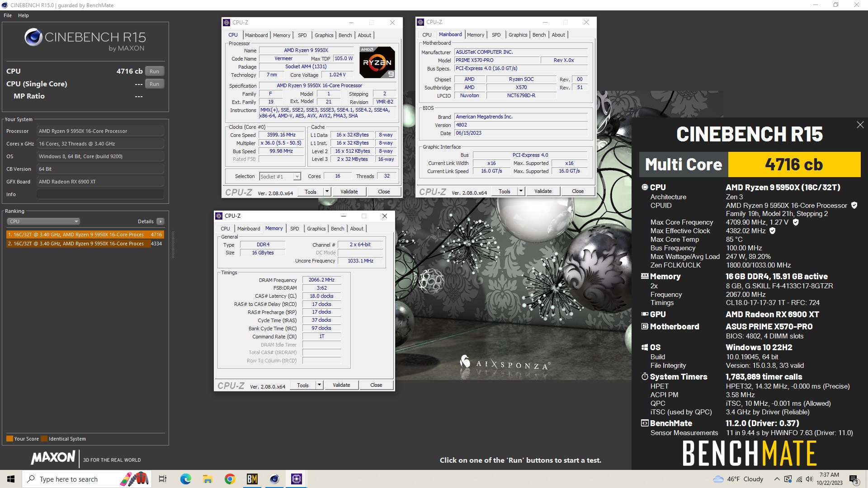The image size is (868, 488).
Task: Open About tab in Mainboard CPU-Z window
Action: [x=558, y=35]
